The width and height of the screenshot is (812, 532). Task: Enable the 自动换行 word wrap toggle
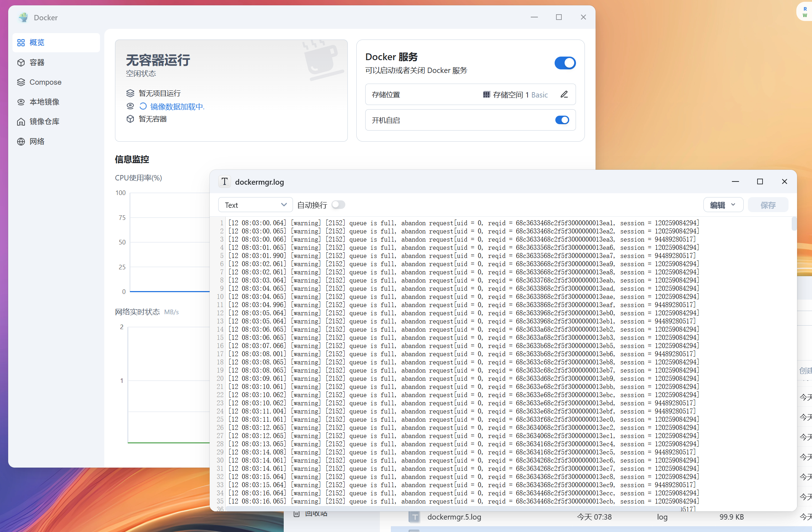pos(338,205)
